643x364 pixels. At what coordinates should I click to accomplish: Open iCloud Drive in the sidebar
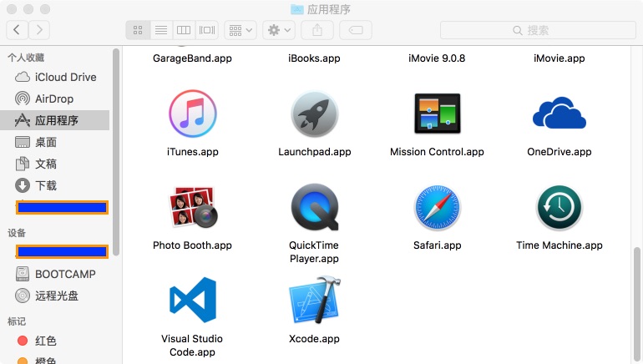55,77
